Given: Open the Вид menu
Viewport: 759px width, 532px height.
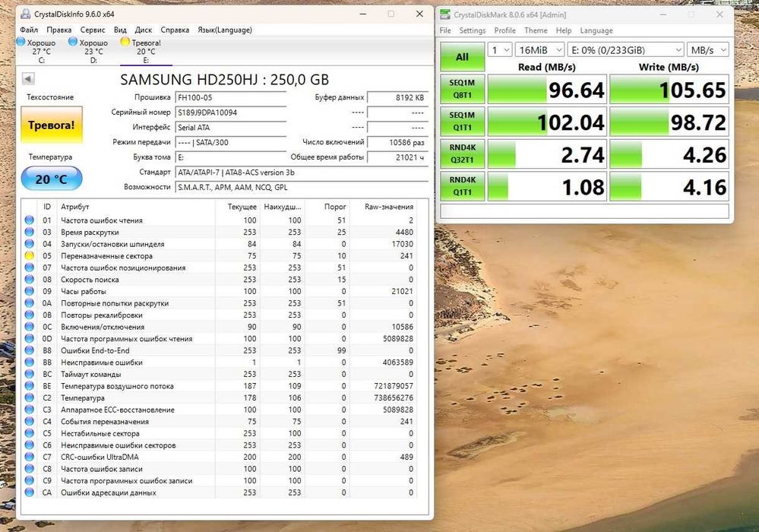Looking at the screenshot, I should [x=120, y=30].
